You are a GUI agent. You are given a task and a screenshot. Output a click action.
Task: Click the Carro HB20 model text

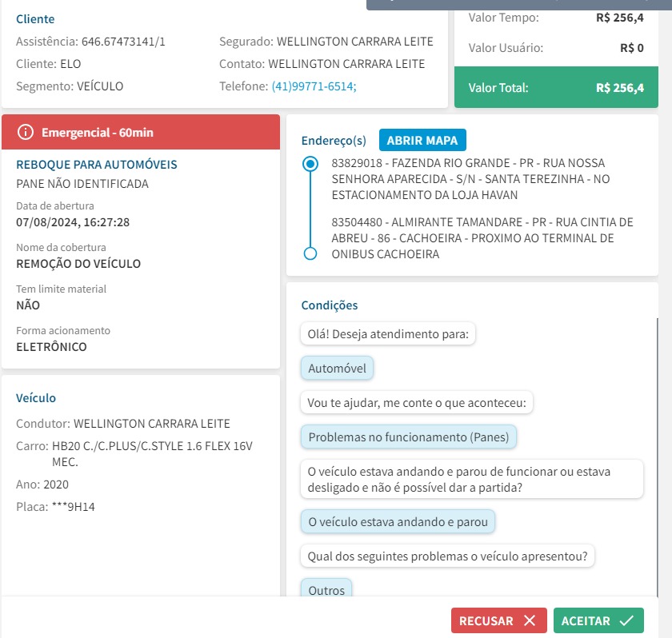pos(152,454)
